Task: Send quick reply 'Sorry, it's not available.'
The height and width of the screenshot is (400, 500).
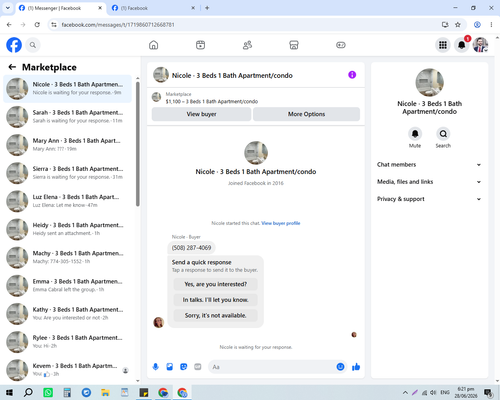Action: 216,315
